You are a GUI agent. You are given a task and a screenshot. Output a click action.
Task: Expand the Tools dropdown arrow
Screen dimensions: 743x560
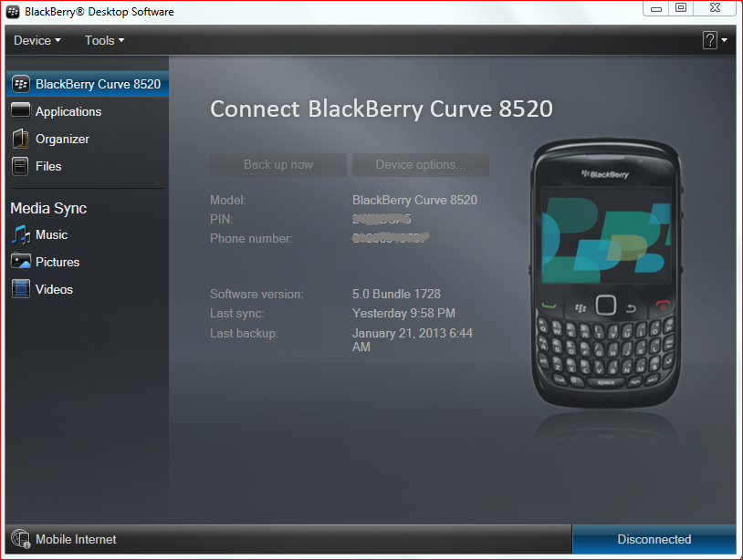coord(123,40)
